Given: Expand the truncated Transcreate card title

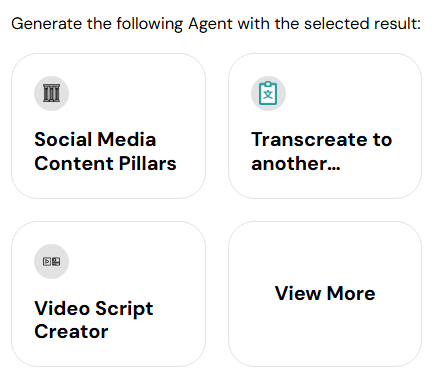Looking at the screenshot, I should (x=322, y=151).
